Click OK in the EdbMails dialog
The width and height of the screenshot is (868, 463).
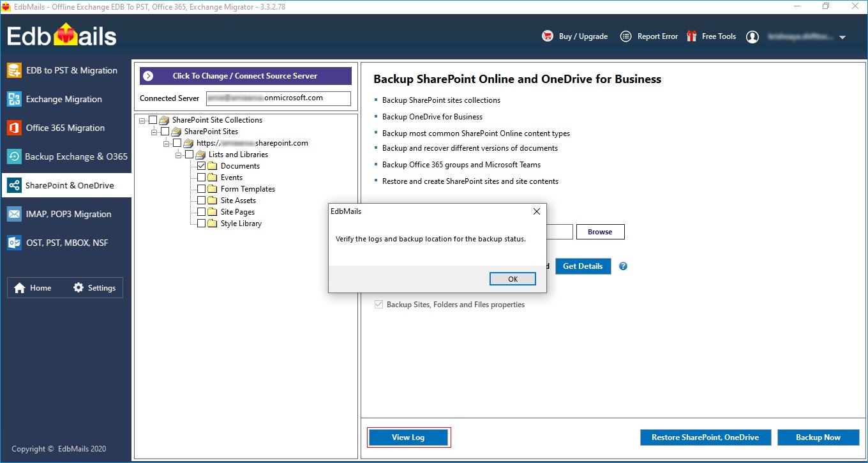coord(513,279)
